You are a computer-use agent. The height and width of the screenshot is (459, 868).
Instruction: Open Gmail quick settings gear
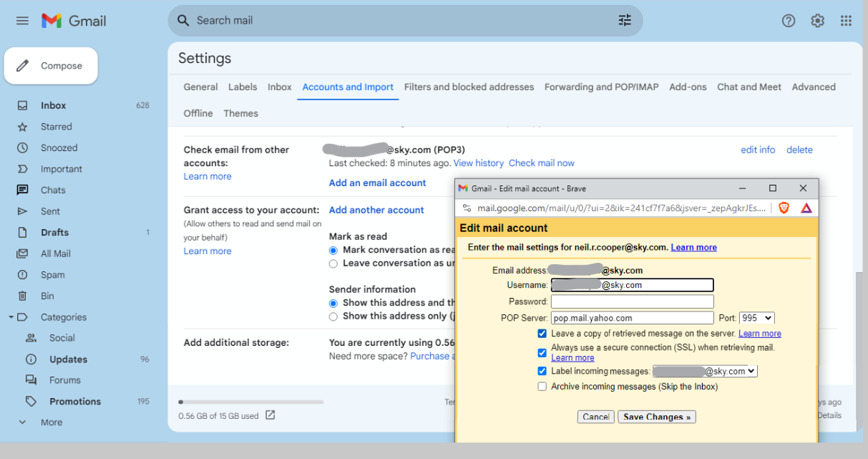817,21
